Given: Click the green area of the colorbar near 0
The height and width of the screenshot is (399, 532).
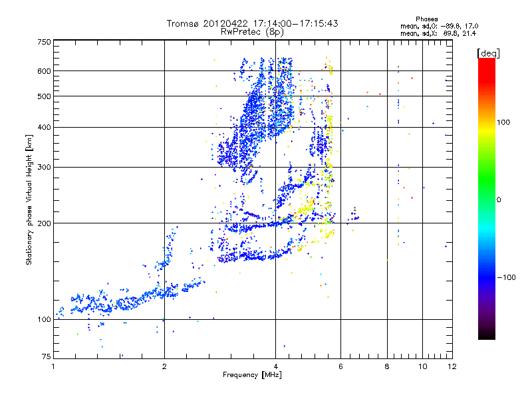Looking at the screenshot, I should point(487,195).
